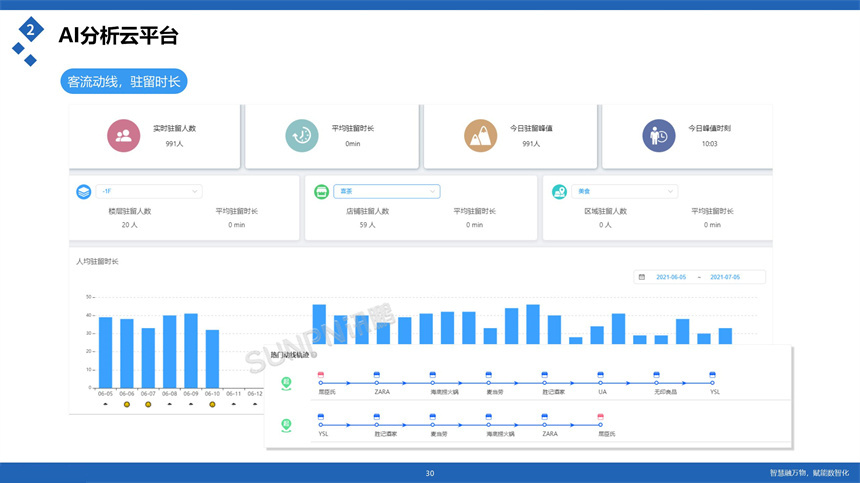The width and height of the screenshot is (860, 483).
Task: Click the 2021-06-05 start date field
Action: [671, 277]
